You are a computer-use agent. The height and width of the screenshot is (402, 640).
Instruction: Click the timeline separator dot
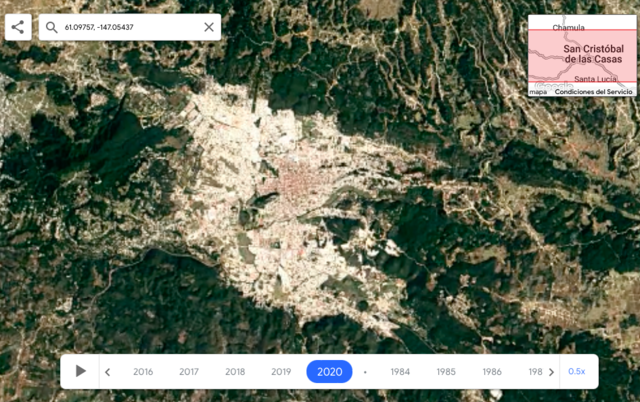point(365,372)
